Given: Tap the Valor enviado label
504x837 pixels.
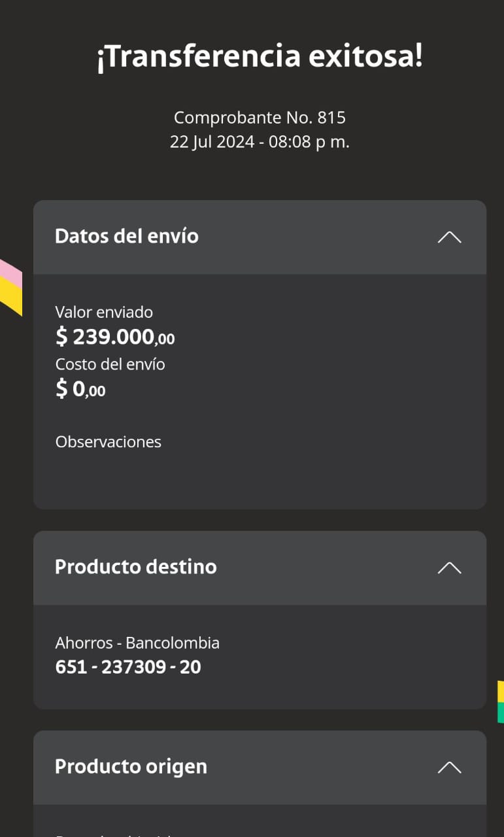Looking at the screenshot, I should click(x=104, y=313).
